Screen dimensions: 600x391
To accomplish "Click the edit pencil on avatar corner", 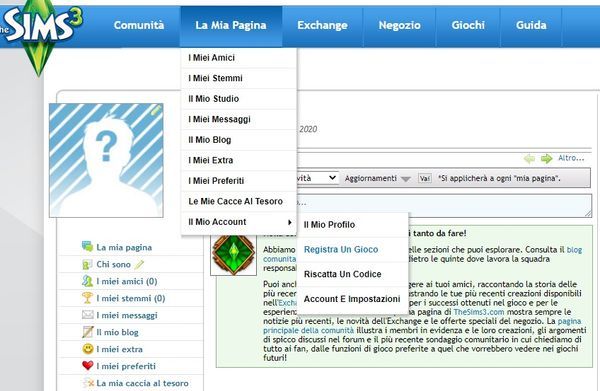I will [156, 110].
